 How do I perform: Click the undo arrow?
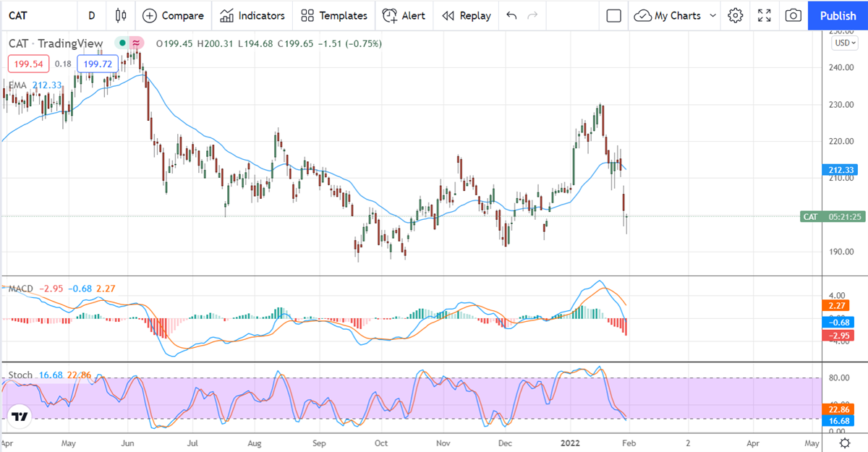[512, 15]
